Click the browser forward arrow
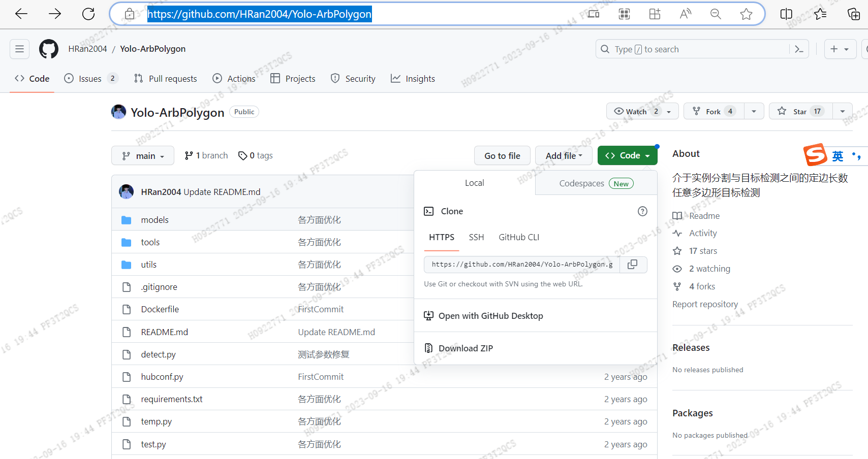 (55, 14)
